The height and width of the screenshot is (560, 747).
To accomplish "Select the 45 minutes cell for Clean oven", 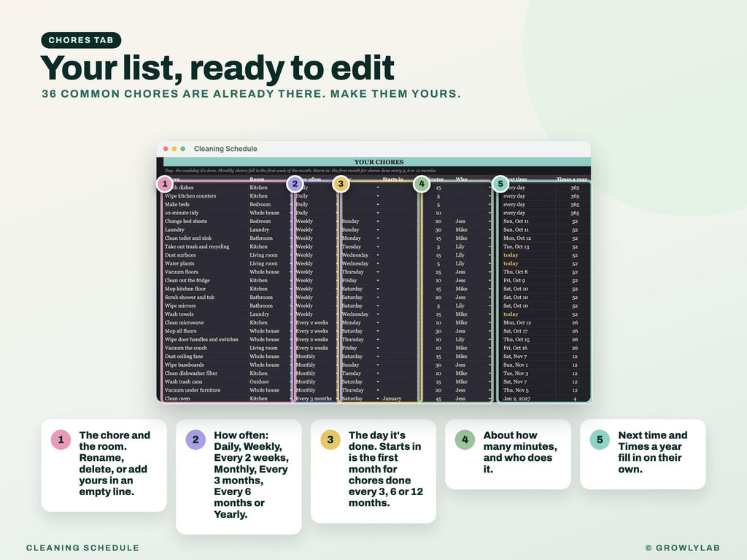I will [438, 399].
